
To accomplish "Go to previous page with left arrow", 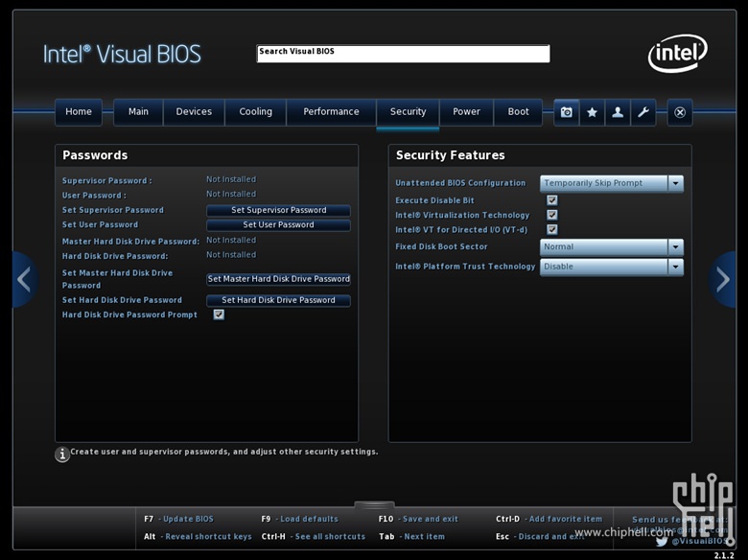I will point(24,279).
